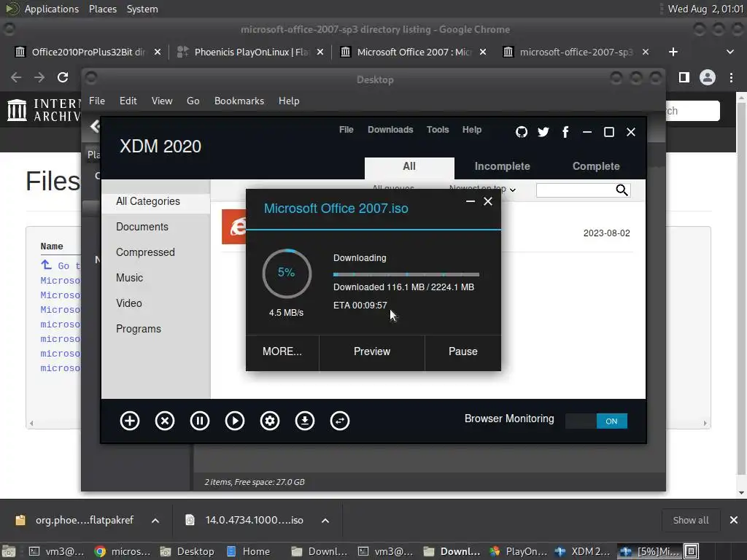The height and width of the screenshot is (560, 747).
Task: Click the search magnifier icon in XDM
Action: (x=622, y=190)
